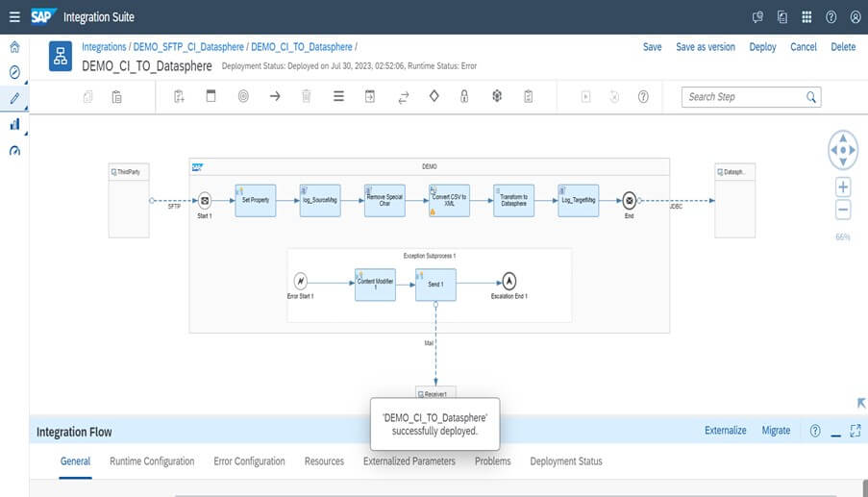Select the Start 1 event

(x=205, y=200)
